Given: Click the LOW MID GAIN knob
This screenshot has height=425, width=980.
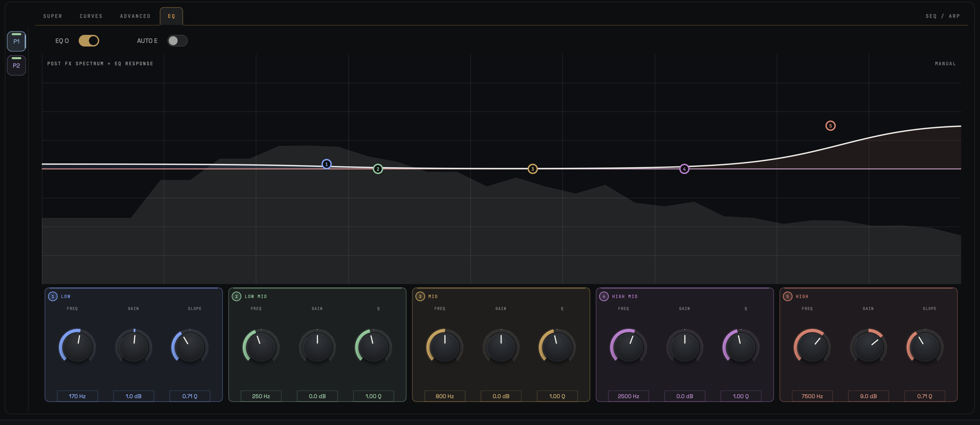Looking at the screenshot, I should tap(317, 346).
